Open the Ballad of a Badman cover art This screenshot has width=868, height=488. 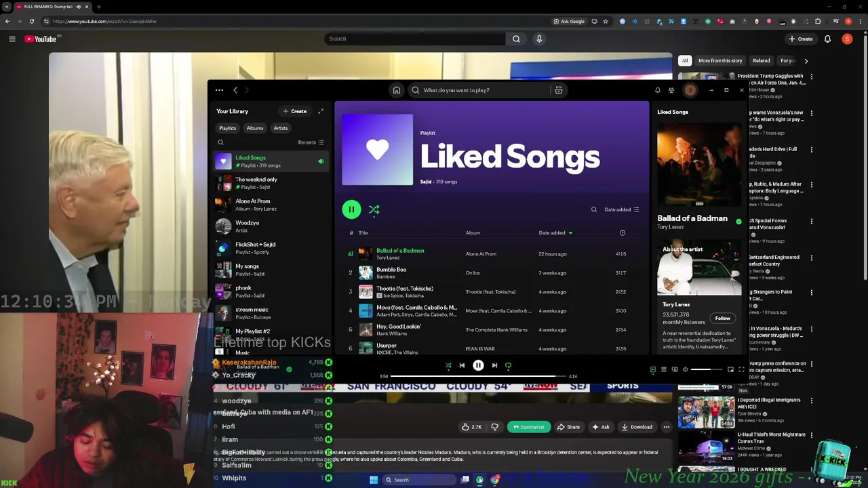coord(699,164)
